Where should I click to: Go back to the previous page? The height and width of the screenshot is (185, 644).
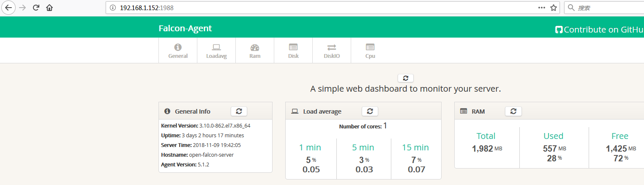tap(8, 8)
